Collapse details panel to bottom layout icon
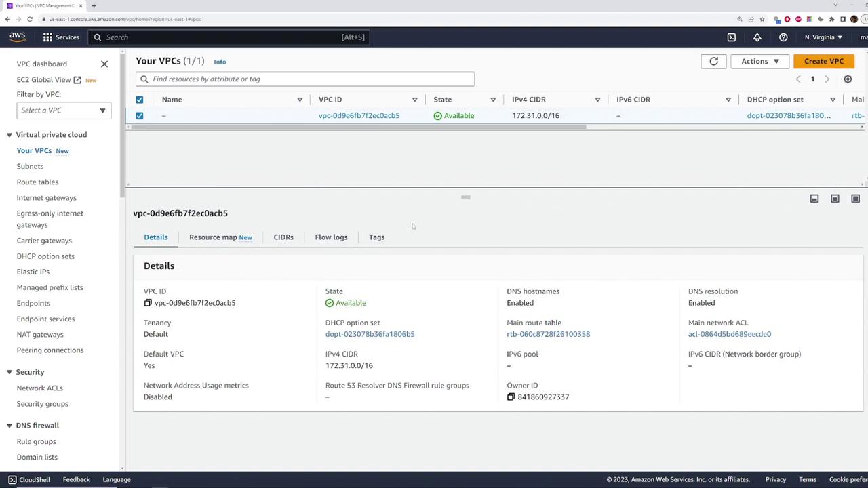868x488 pixels. coord(814,199)
